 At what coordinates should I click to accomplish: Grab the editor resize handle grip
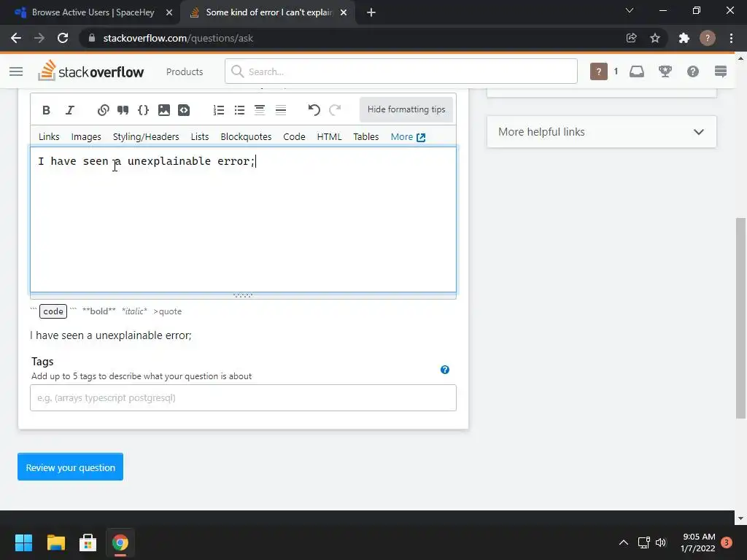[x=243, y=296]
